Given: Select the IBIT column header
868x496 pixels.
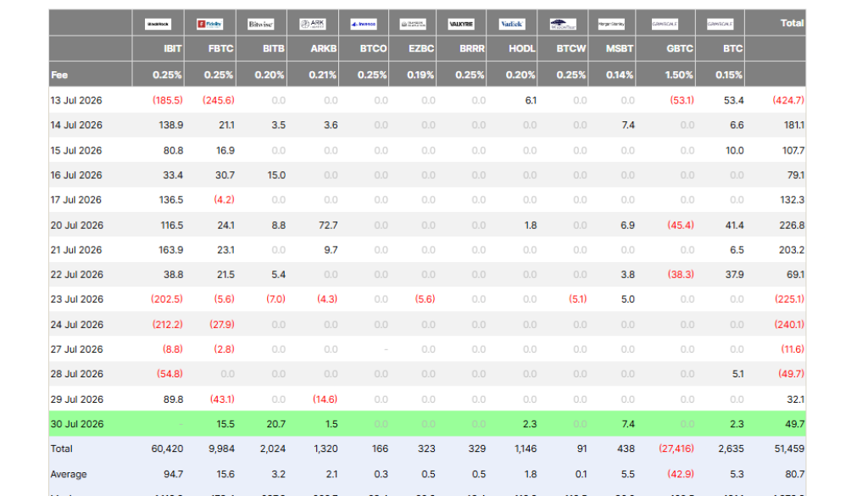Looking at the screenshot, I should (x=173, y=48).
